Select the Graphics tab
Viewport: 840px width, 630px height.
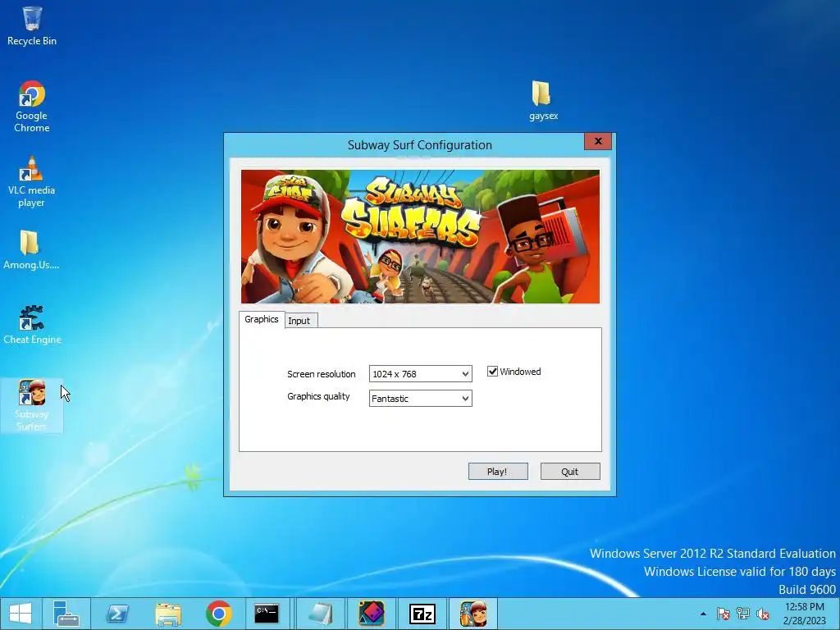tap(262, 319)
